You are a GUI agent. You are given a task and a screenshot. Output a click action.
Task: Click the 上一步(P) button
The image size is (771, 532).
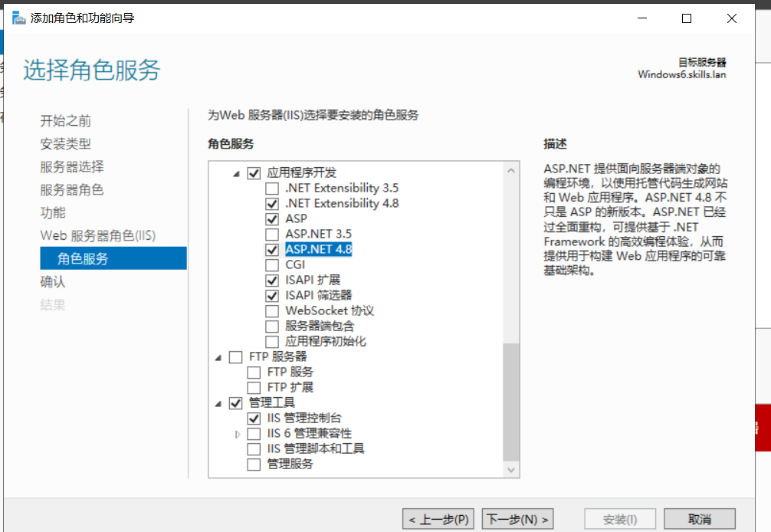point(438,519)
